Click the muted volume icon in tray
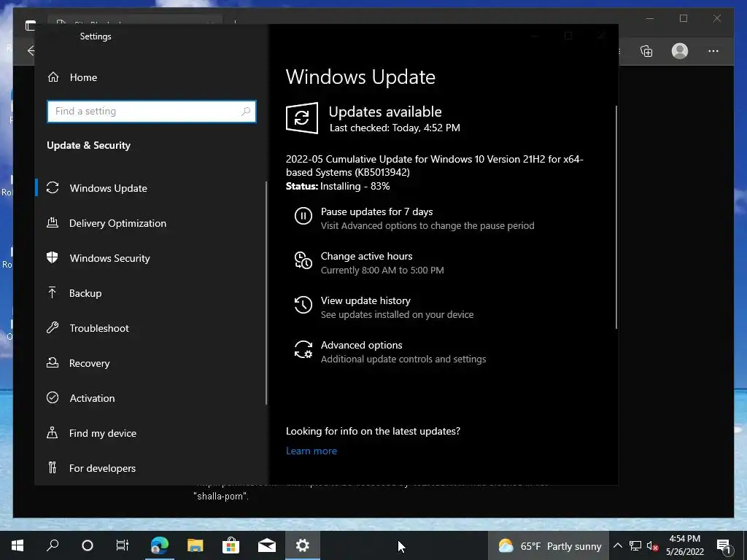 (x=652, y=545)
